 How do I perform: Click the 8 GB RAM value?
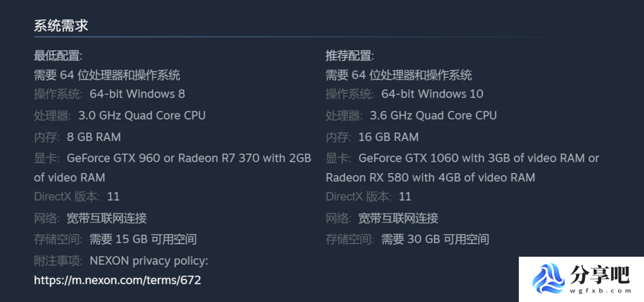click(94, 137)
